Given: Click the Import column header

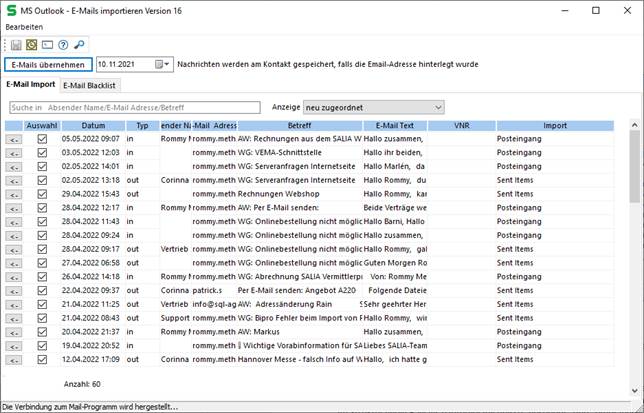Looking at the screenshot, I should (555, 125).
